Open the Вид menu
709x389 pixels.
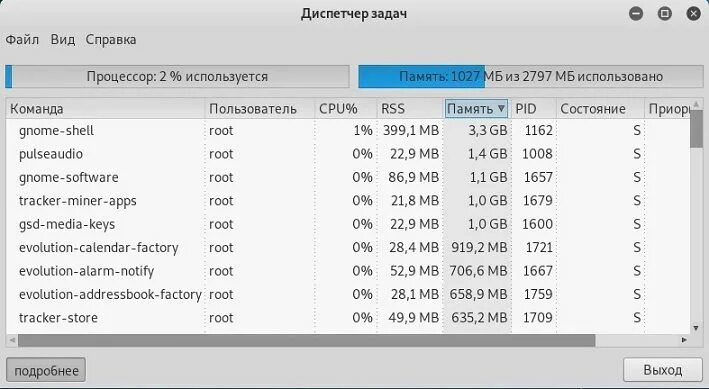click(62, 39)
